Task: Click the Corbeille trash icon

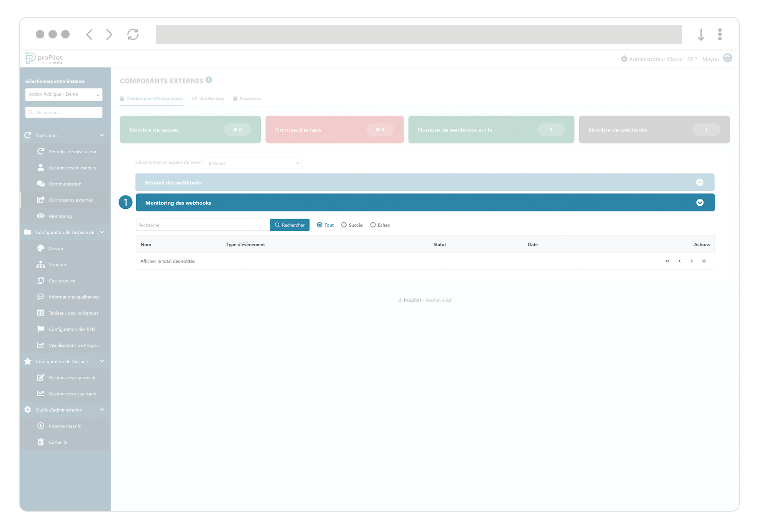Action: coord(41,442)
